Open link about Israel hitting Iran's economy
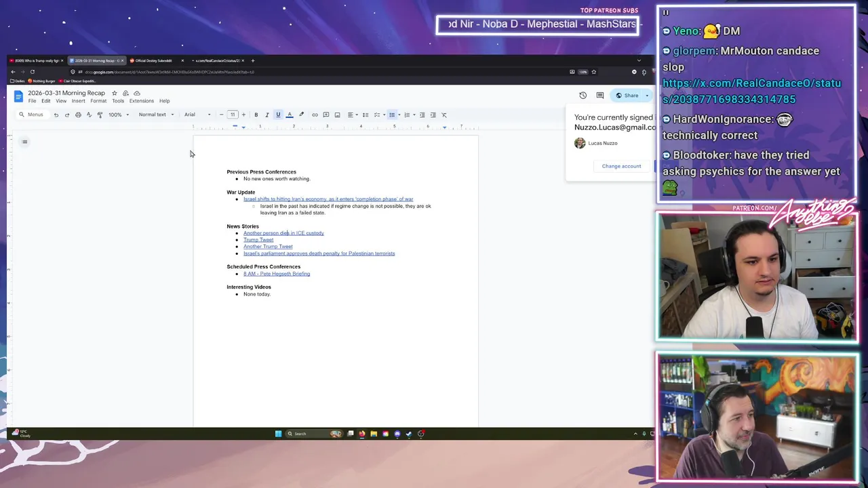Screen dimensions: 868x488 [328, 199]
